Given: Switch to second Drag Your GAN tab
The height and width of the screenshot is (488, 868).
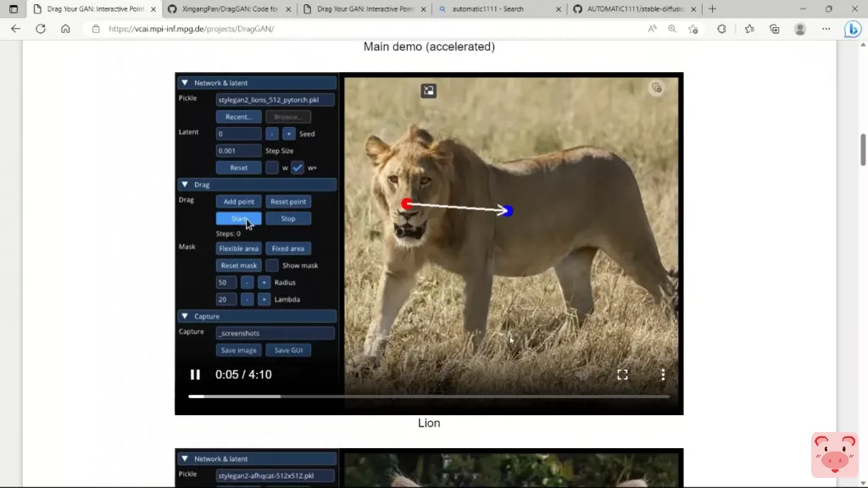Looking at the screenshot, I should pyautogui.click(x=364, y=8).
